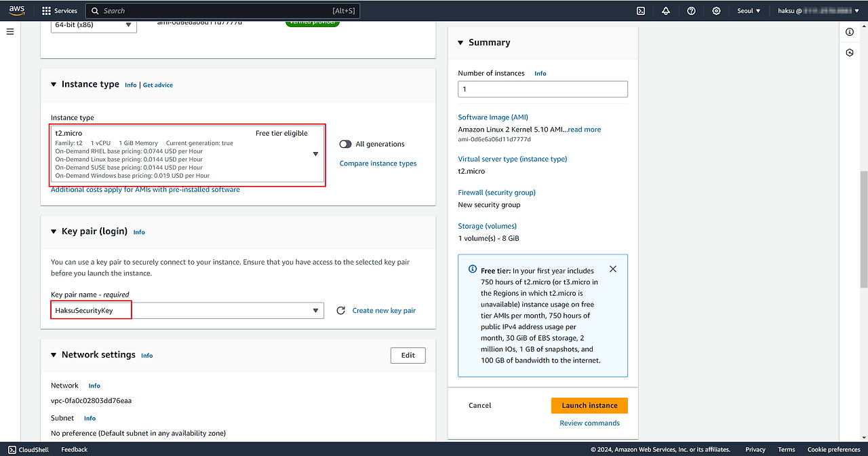Open the hamburger side navigation menu
The image size is (868, 456).
pos(10,32)
